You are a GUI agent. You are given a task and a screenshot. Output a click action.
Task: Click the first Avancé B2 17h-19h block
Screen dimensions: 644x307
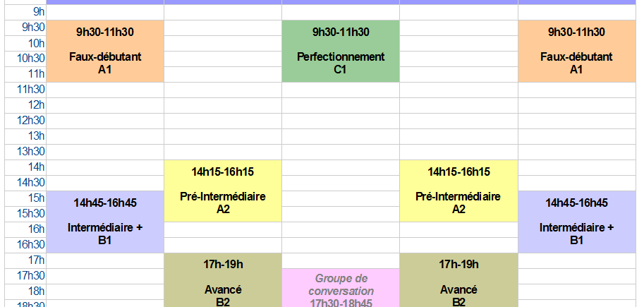(x=223, y=280)
